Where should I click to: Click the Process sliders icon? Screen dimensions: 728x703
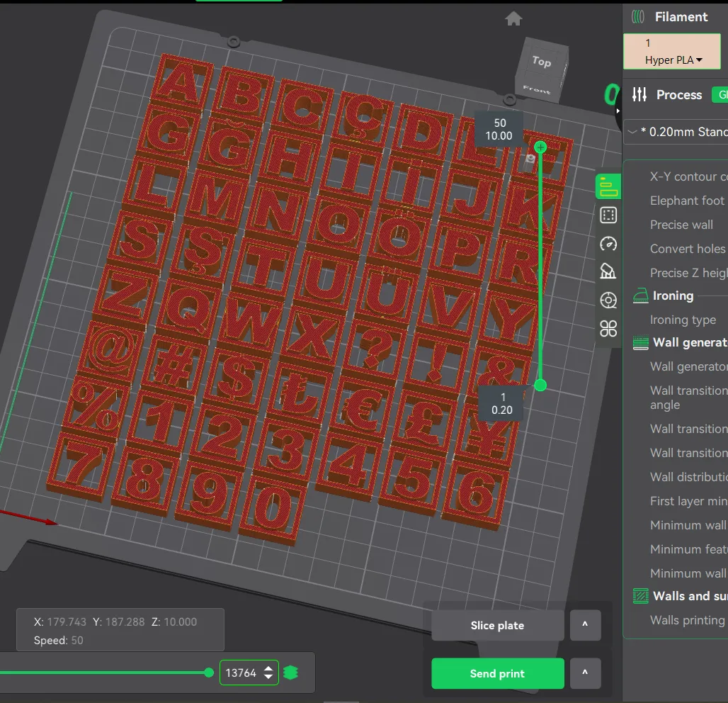(x=639, y=95)
